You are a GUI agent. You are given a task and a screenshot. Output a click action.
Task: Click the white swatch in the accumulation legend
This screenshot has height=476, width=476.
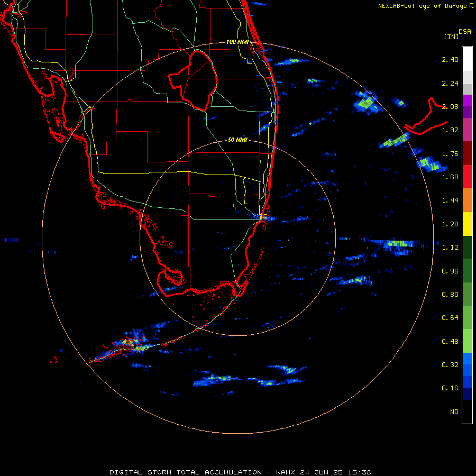click(x=467, y=59)
